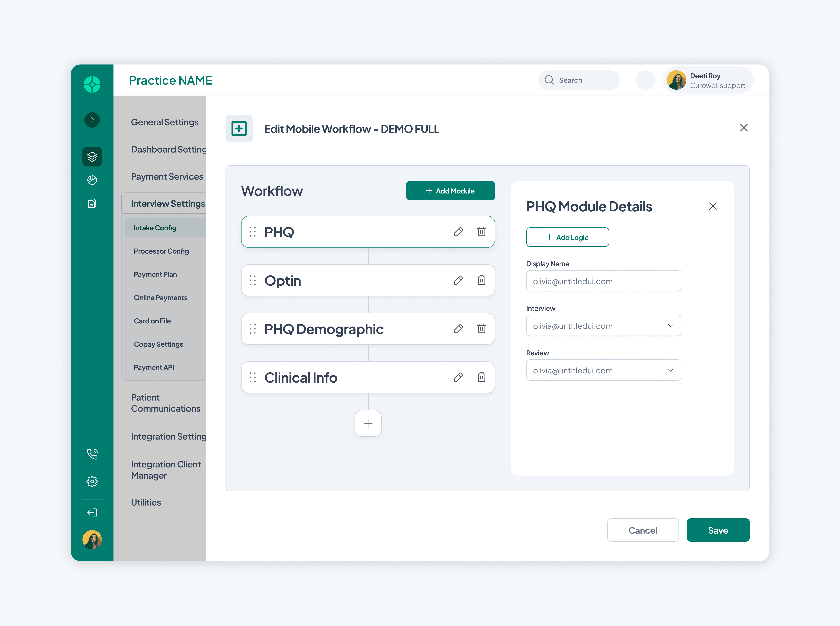This screenshot has width=840, height=626.
Task: Click the settings gear icon in sidebar
Action: [92, 481]
